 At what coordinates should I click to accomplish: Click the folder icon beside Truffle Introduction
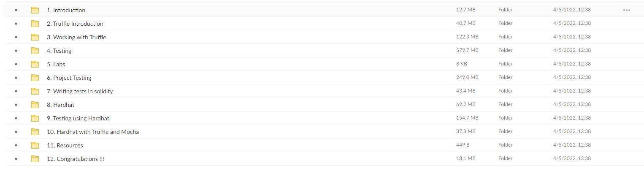point(35,24)
